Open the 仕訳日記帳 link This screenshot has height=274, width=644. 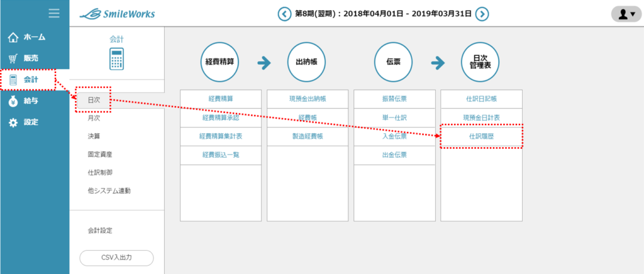tap(481, 99)
